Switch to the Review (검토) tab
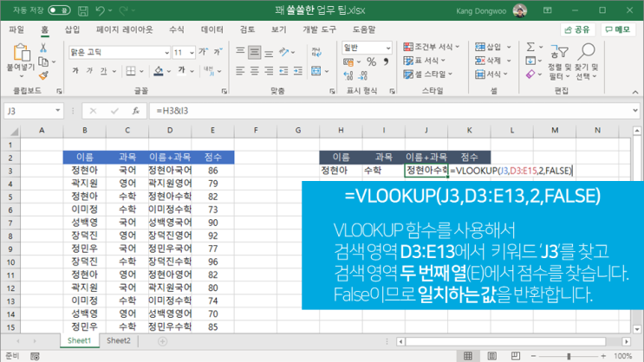 (247, 29)
